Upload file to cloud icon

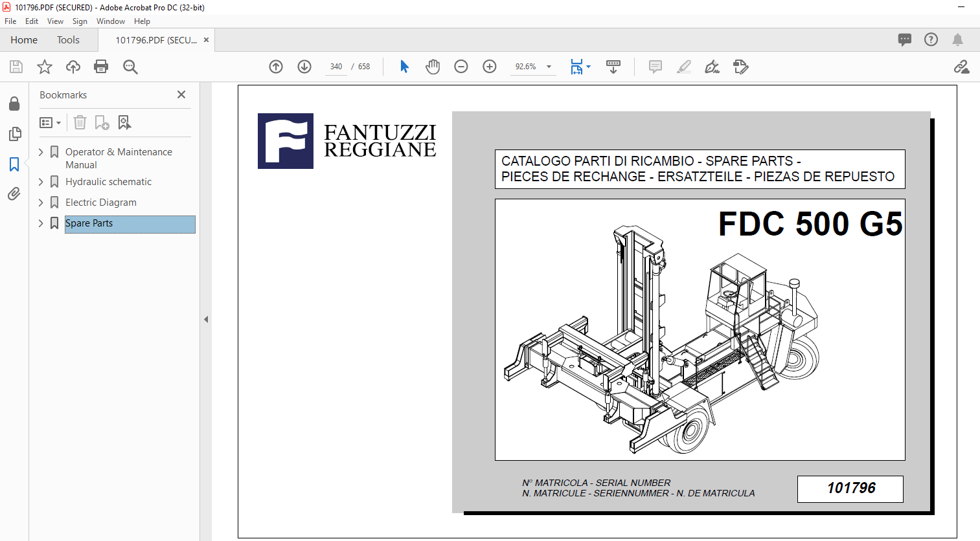[x=73, y=67]
